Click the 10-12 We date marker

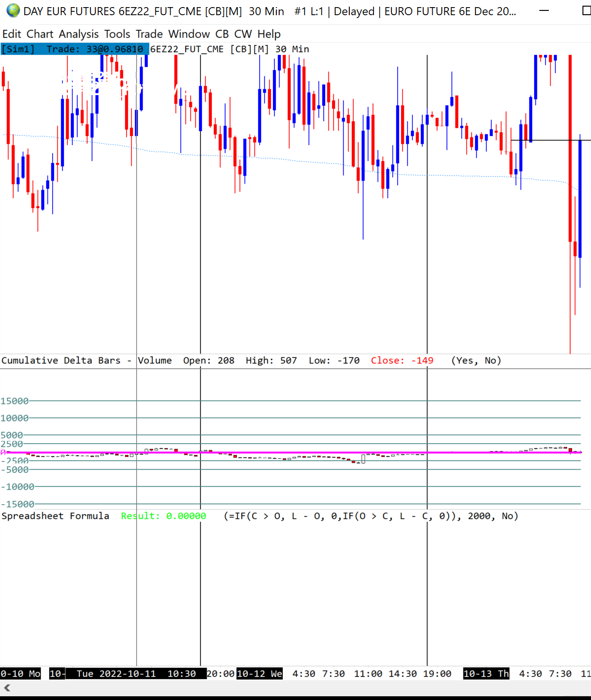point(259,674)
